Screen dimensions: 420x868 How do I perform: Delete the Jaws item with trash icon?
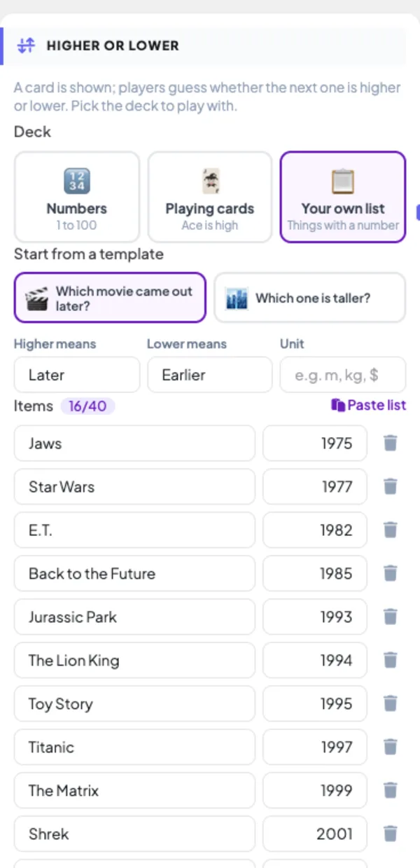(391, 443)
